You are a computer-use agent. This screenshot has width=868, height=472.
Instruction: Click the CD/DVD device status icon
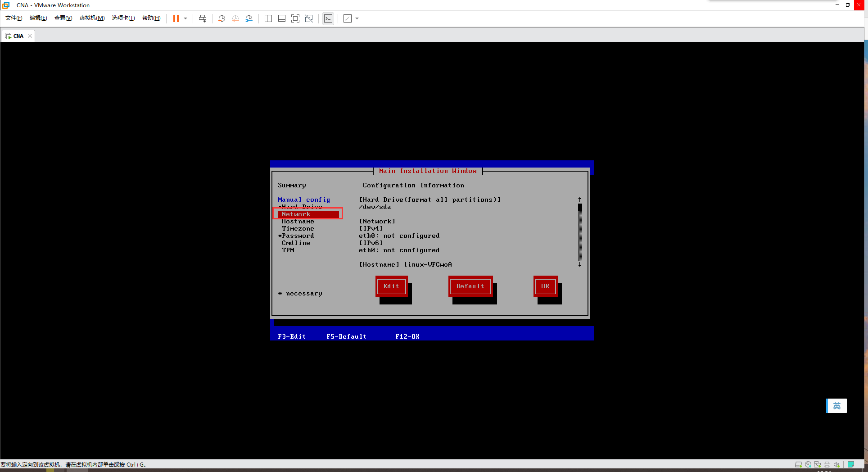[808, 464]
